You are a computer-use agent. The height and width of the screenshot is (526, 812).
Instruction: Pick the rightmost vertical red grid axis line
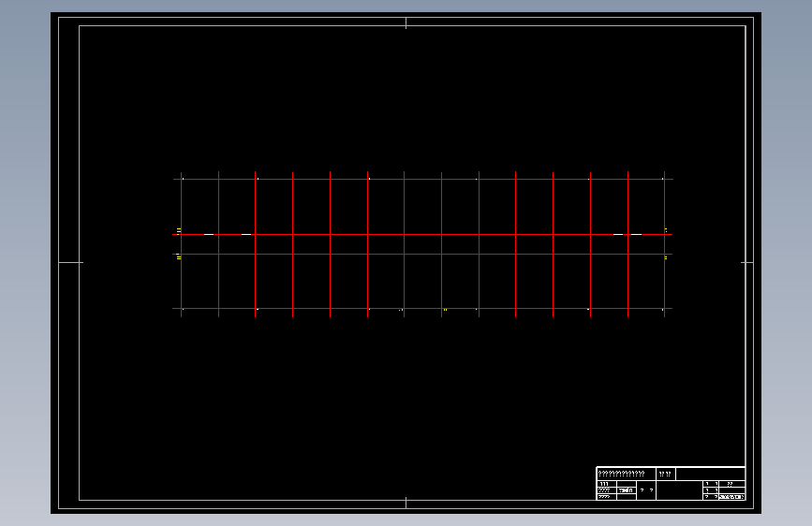pos(664,244)
